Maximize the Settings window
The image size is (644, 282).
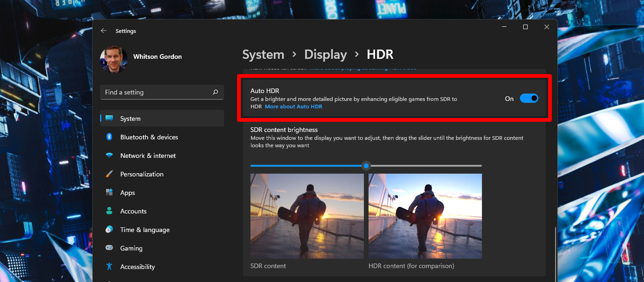click(525, 27)
